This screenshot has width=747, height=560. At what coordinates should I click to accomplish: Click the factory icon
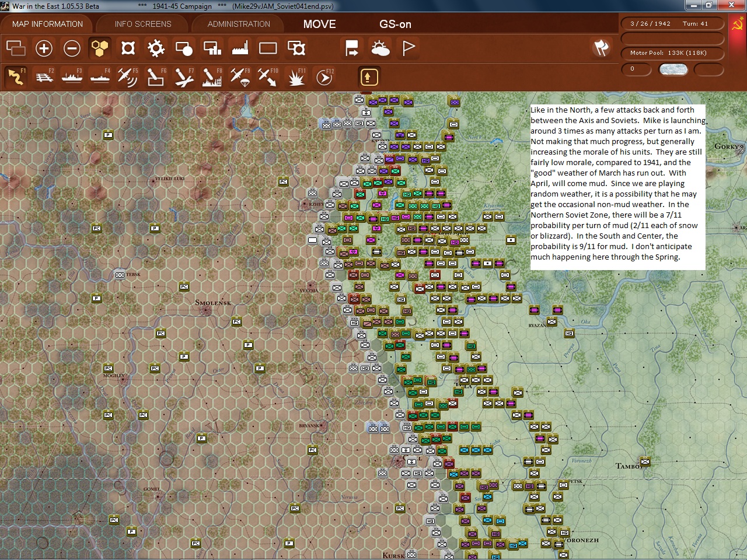pyautogui.click(x=240, y=48)
